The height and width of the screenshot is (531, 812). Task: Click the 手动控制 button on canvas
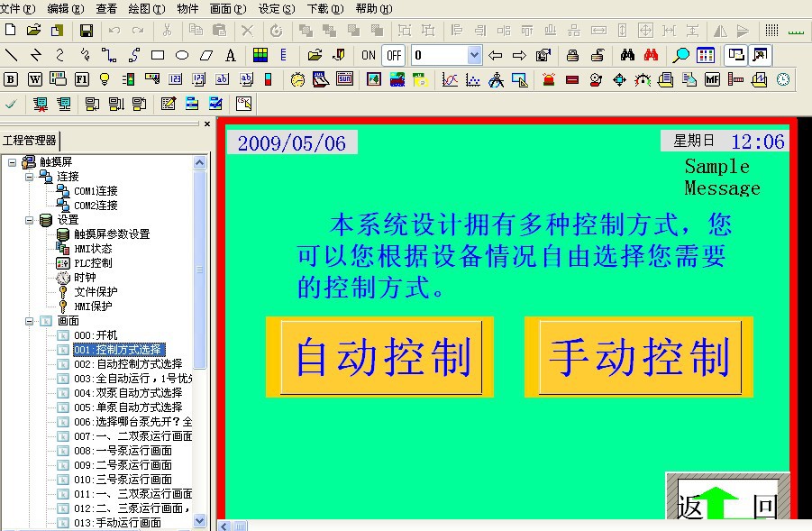click(x=639, y=357)
